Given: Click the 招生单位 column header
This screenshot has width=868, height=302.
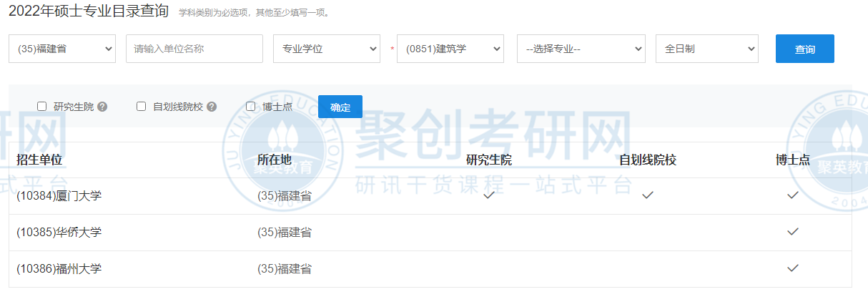Looking at the screenshot, I should [39, 160].
